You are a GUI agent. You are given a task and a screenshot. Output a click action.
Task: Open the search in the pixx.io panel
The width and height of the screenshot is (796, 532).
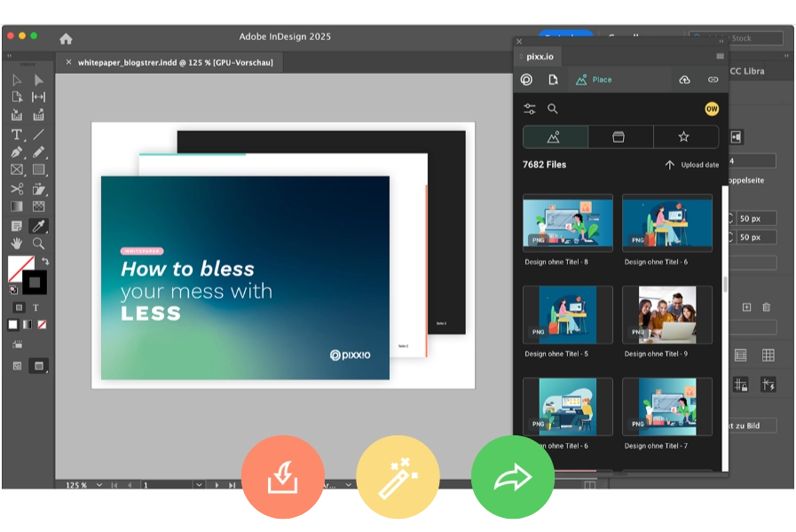click(x=551, y=108)
